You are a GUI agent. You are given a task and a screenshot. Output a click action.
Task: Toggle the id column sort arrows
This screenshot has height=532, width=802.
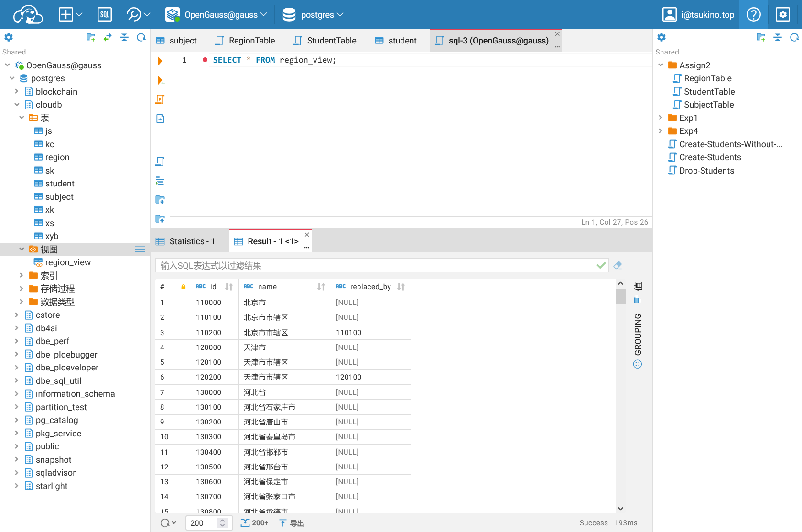(x=229, y=287)
